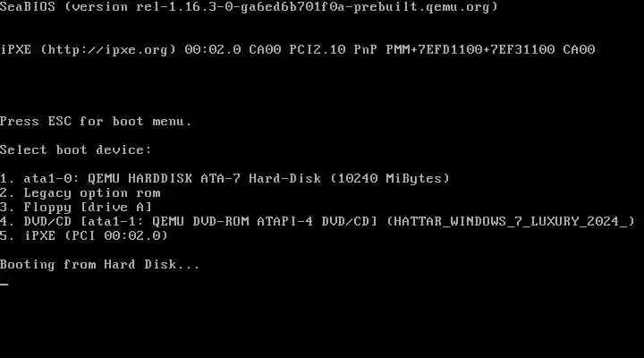Click the 'PMM+7EFD1100+7EF31100' address text

[470, 50]
